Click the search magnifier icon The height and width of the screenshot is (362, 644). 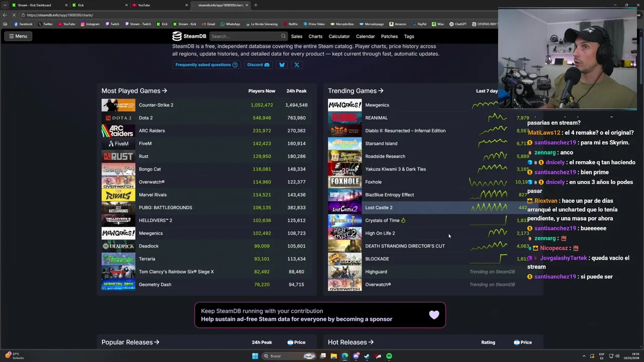[283, 36]
